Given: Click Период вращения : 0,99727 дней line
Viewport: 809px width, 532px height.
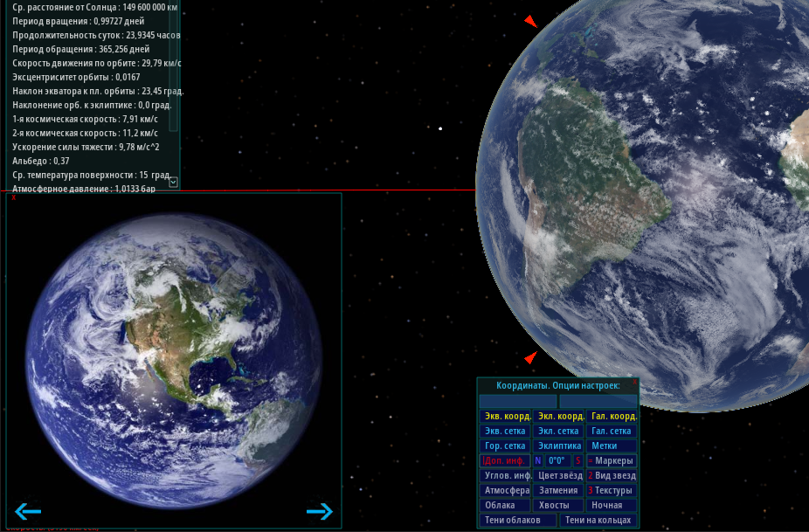Looking at the screenshot, I should point(79,22).
